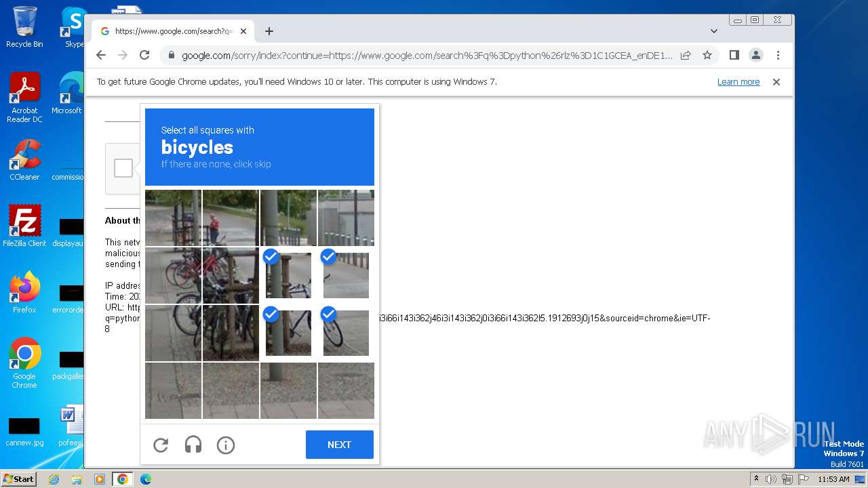This screenshot has width=868, height=488.
Task: Expand the tab search dropdown
Action: coord(714,31)
